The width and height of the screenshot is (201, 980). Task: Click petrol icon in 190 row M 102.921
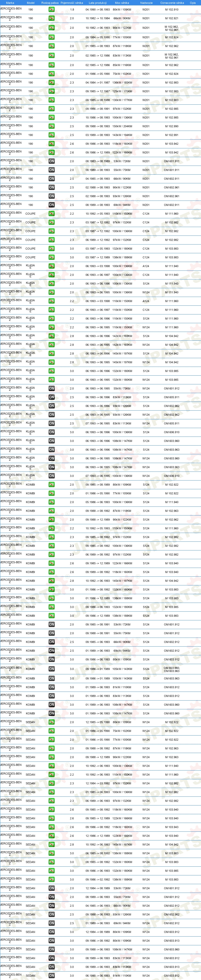51,18
